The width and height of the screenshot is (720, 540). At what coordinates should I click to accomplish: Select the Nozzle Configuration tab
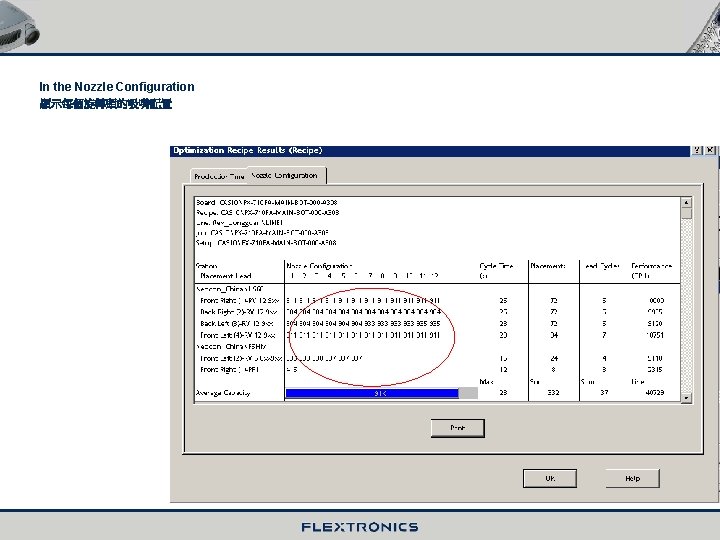point(285,175)
